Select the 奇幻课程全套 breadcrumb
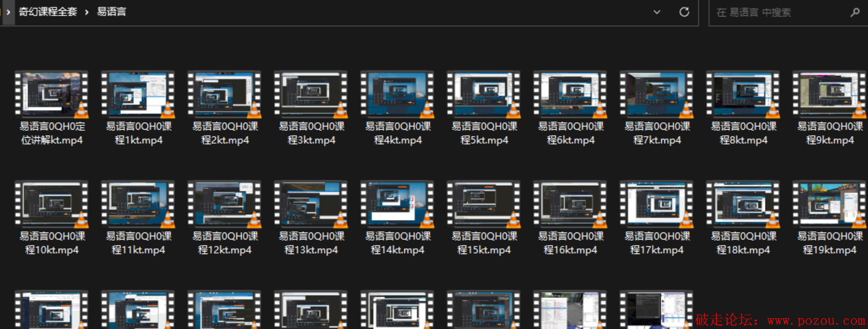This screenshot has width=868, height=329. (48, 12)
